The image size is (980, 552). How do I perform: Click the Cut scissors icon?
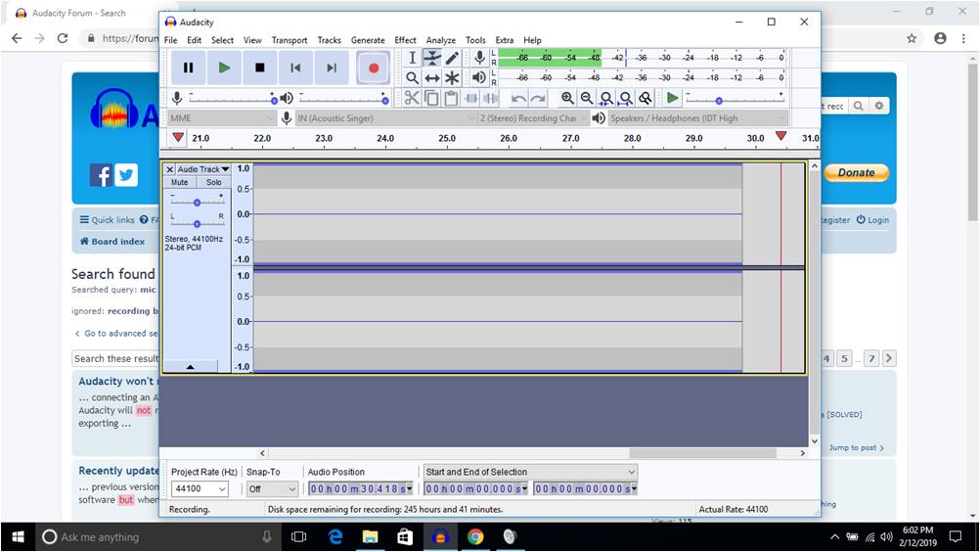411,98
